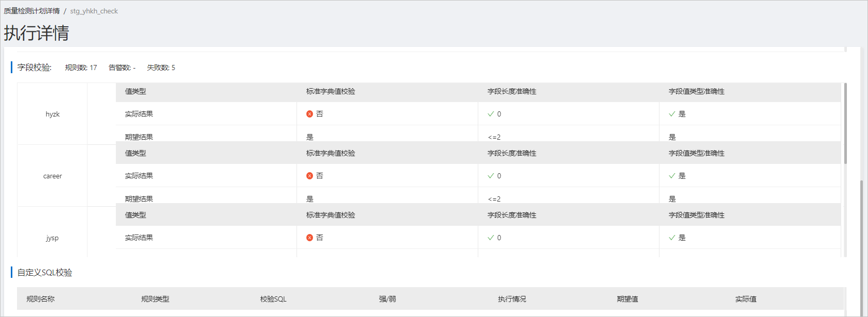Select the hyzk field name cell
This screenshot has height=317, width=868.
click(x=53, y=114)
